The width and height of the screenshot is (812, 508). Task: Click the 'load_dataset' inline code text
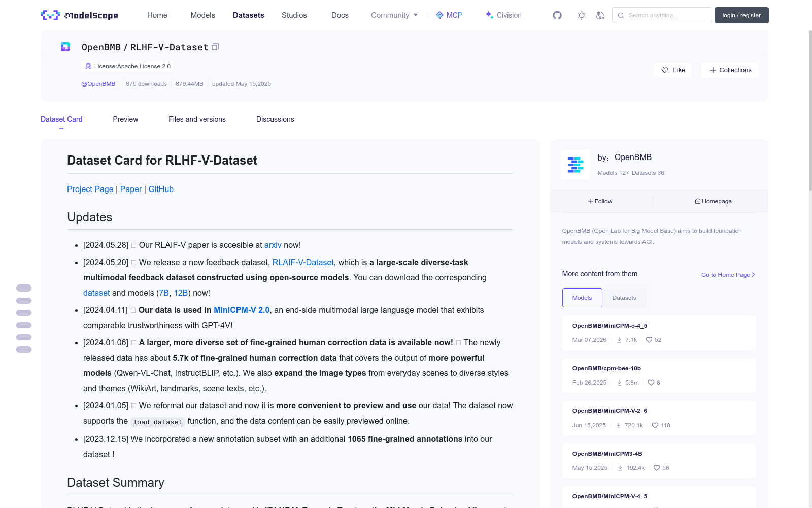coord(157,422)
